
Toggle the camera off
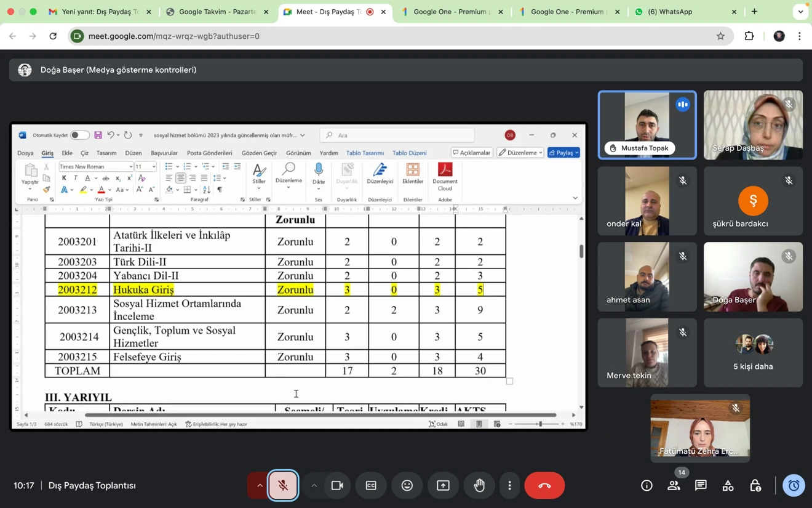[x=337, y=485]
